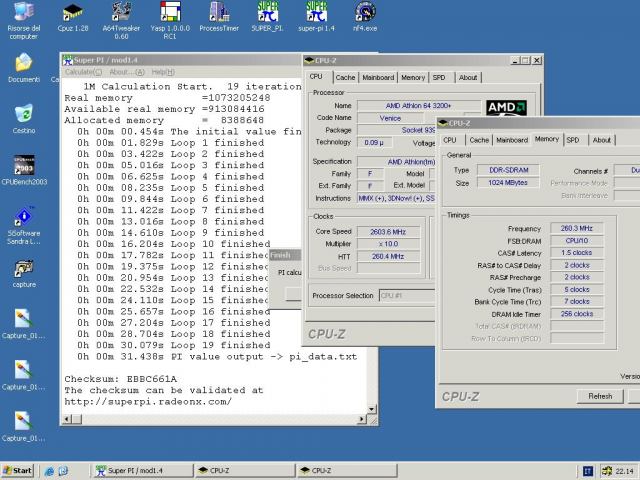640x480 pixels.
Task: Click FSB:DRAM CPU/10 field
Action: [x=576, y=240]
